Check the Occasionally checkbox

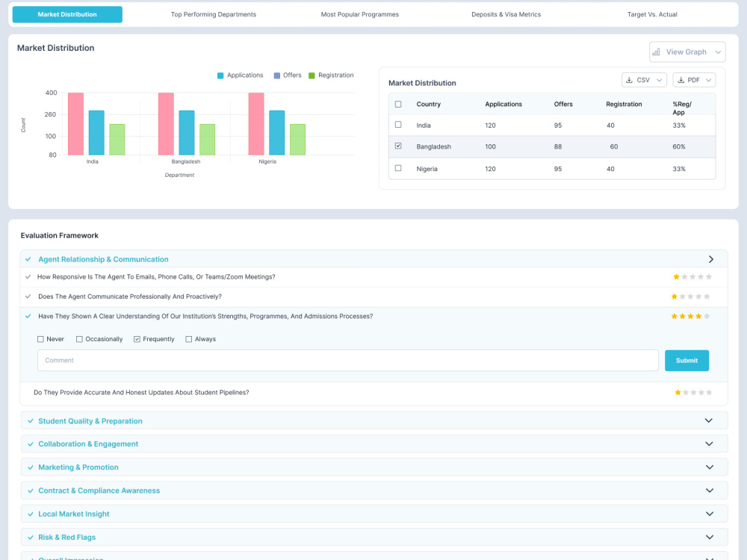[x=80, y=339]
